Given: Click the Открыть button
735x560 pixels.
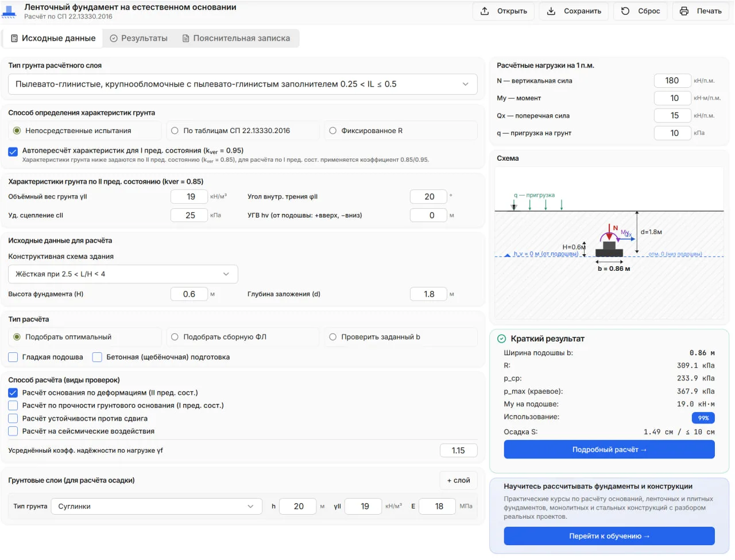Looking at the screenshot, I should 504,11.
